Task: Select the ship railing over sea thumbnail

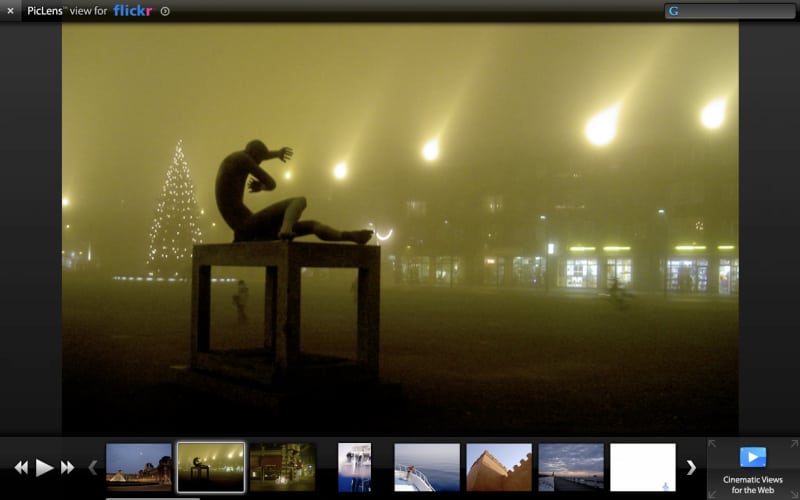Action: [x=427, y=467]
